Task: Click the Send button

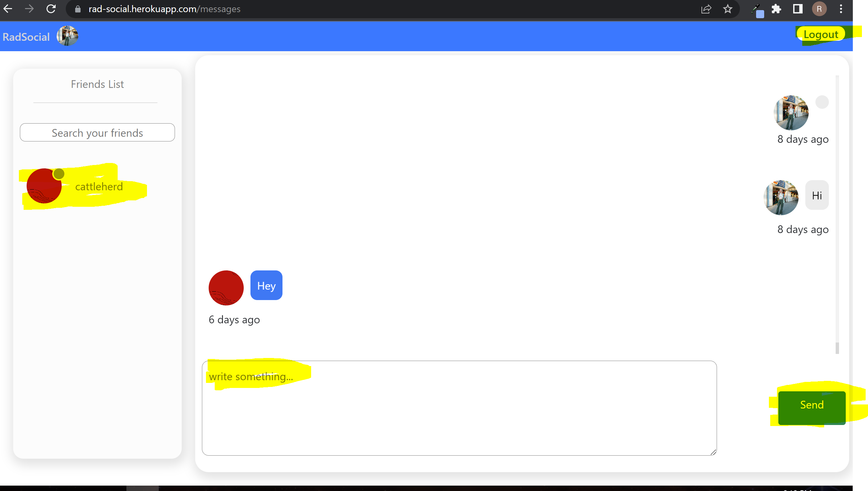Action: click(811, 404)
